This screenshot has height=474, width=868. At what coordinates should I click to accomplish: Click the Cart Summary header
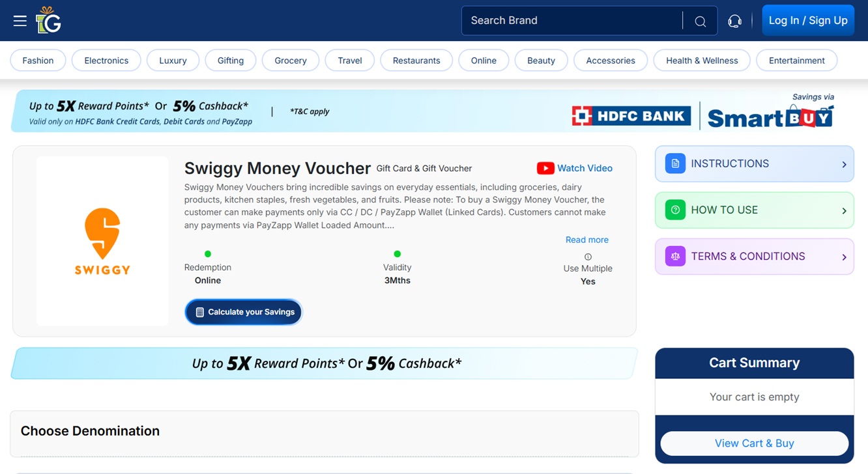coord(754,363)
